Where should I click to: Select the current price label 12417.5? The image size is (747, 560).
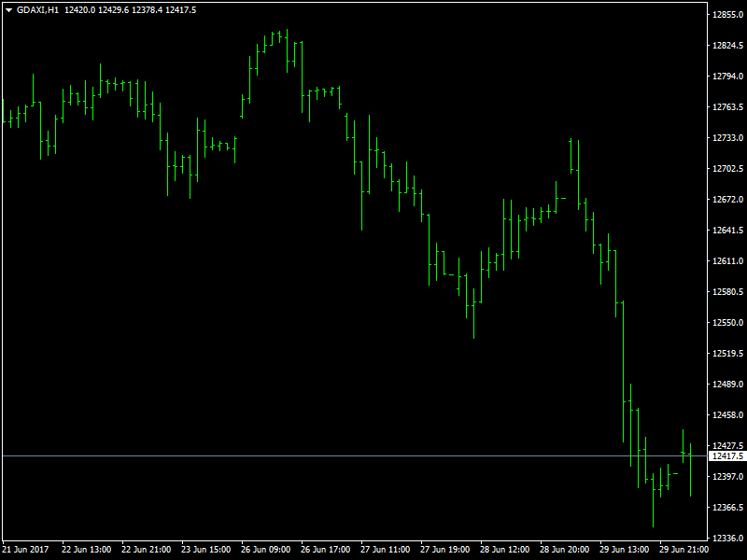tap(727, 456)
